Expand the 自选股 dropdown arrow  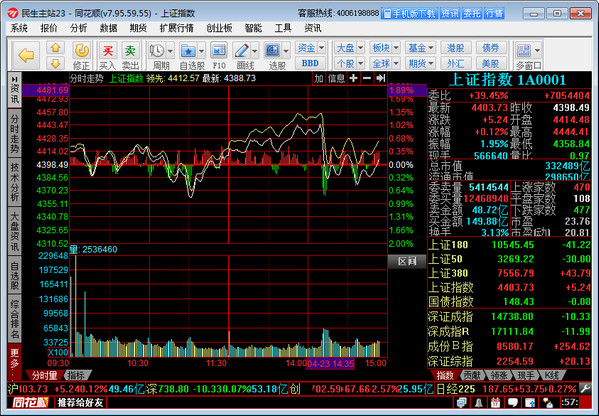tap(201, 50)
